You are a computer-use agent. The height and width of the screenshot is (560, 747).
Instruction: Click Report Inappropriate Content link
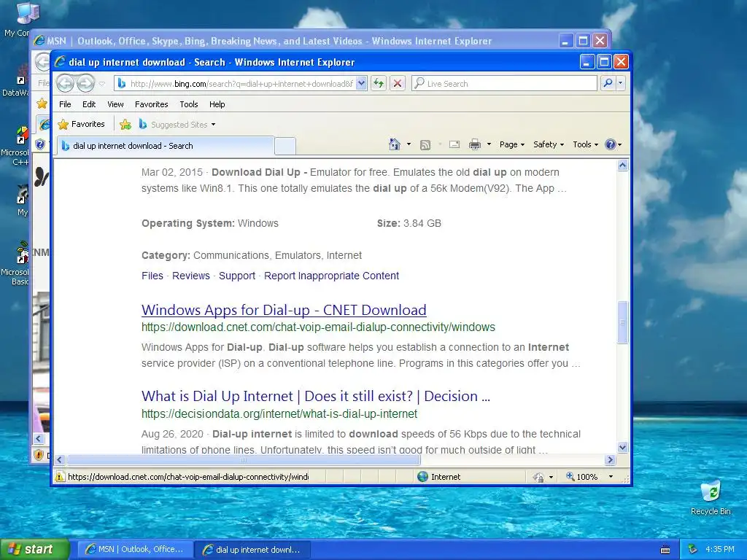tap(332, 276)
